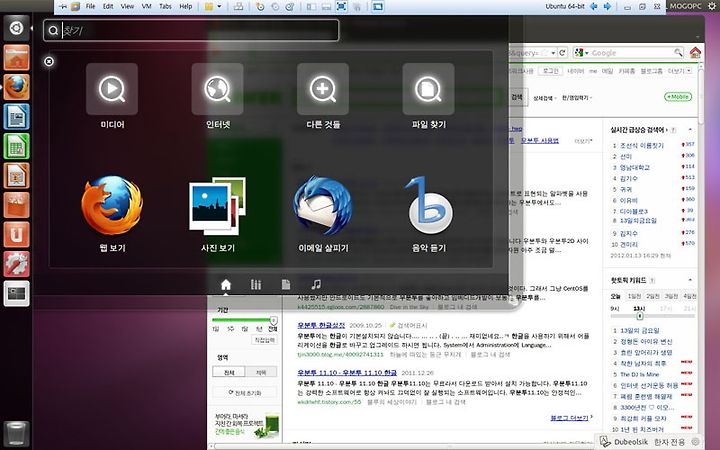Launch Banshee via 음악 듣기 in Dash
The width and height of the screenshot is (720, 450).
(428, 214)
